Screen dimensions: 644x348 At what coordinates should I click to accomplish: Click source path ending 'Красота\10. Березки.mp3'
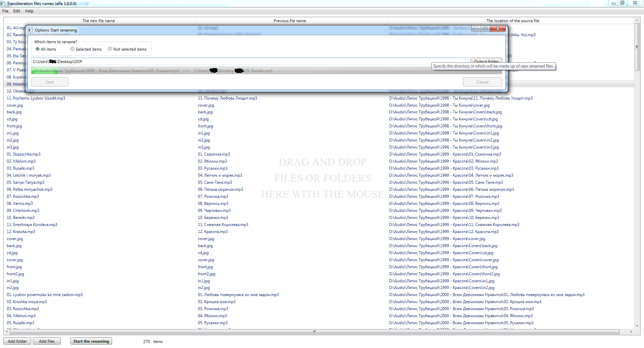coord(444,218)
